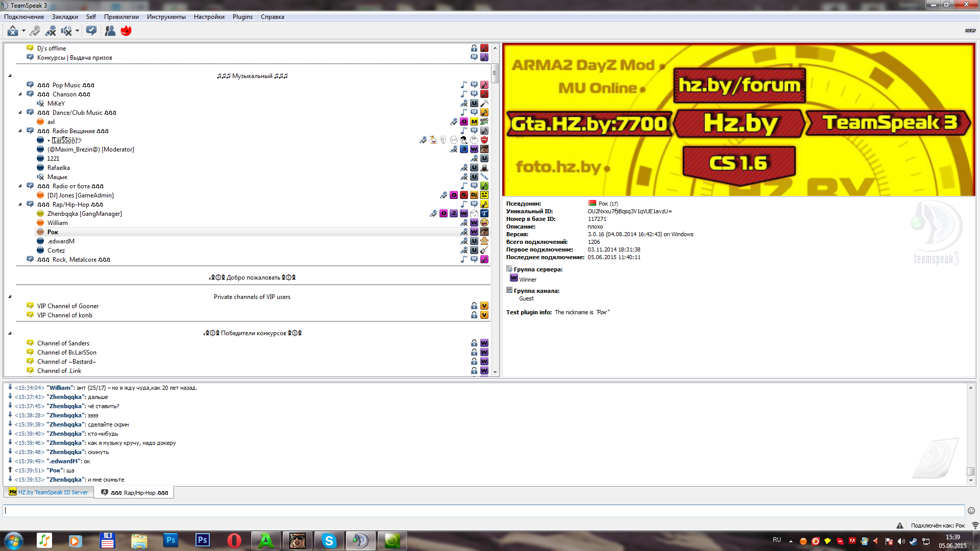Click the V badge on VIP Channel of Gooner
Screen dimensions: 980x551
[484, 306]
